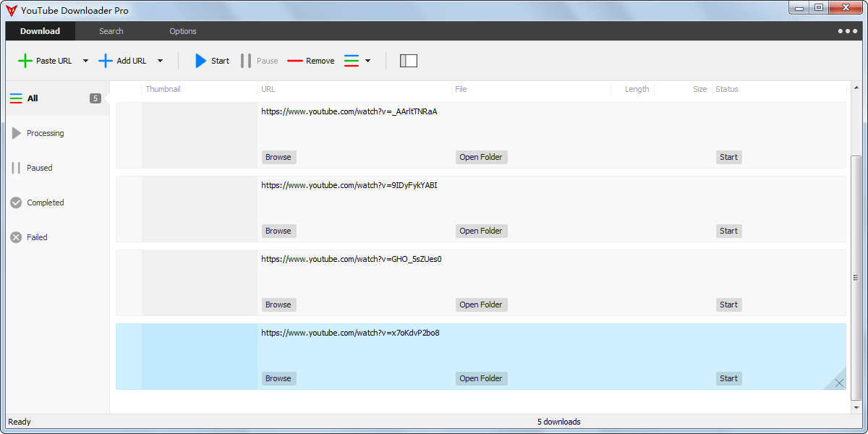Screen dimensions: 868x434
Task: Select the URL ending in GHO_5sZUes0
Action: pos(352,259)
